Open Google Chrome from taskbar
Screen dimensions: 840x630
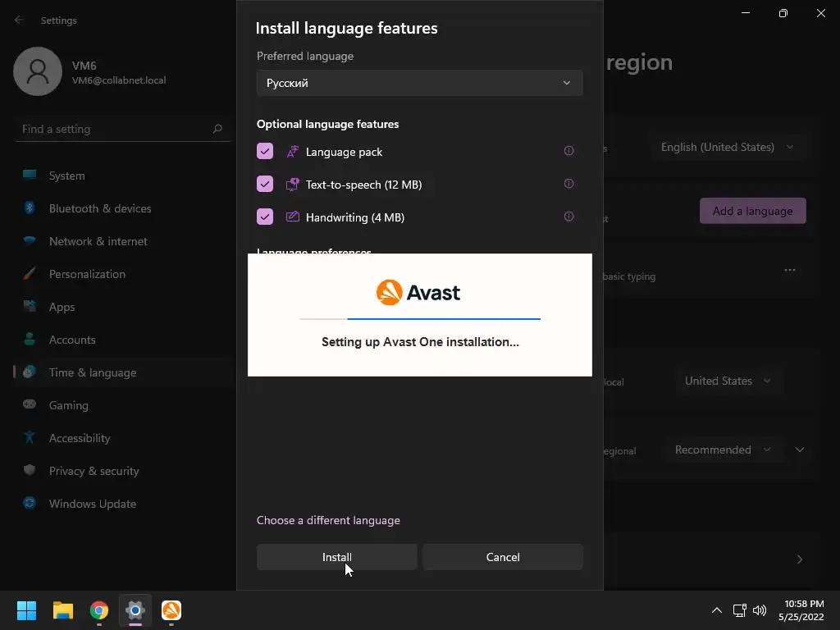coord(99,610)
